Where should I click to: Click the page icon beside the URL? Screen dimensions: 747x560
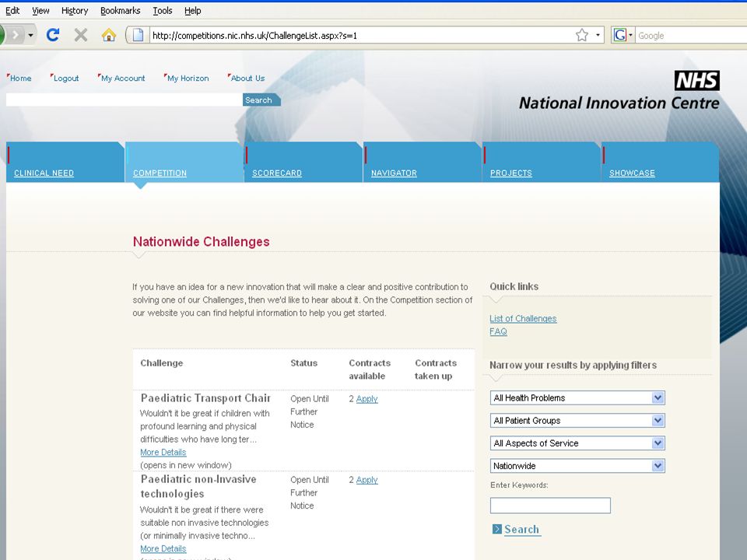(x=139, y=35)
